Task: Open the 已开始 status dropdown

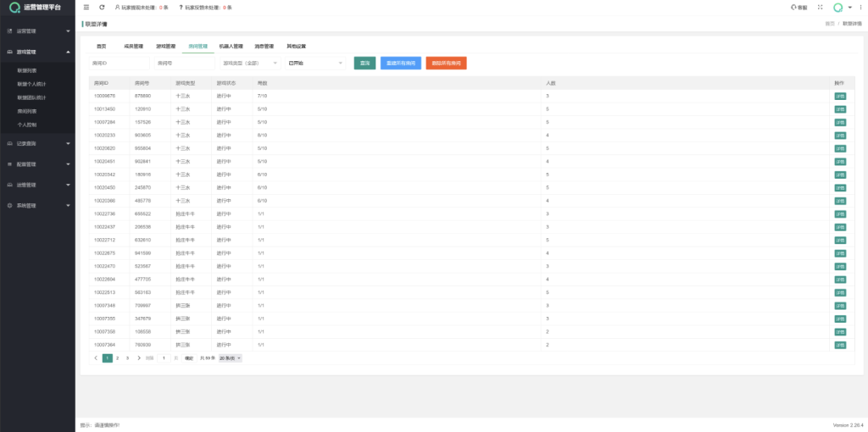Action: pos(315,63)
